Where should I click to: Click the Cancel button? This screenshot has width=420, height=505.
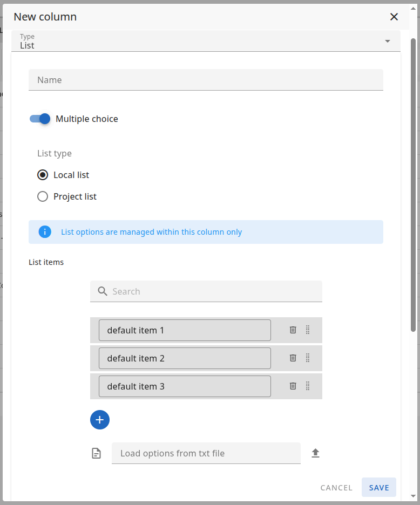(x=336, y=487)
